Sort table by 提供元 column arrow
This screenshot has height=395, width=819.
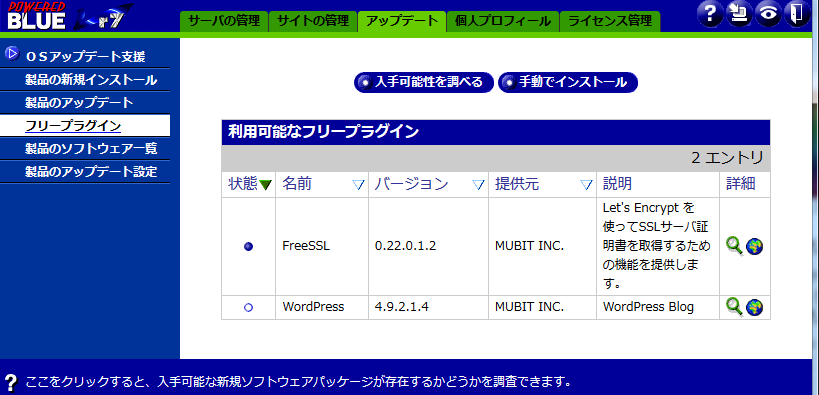587,185
